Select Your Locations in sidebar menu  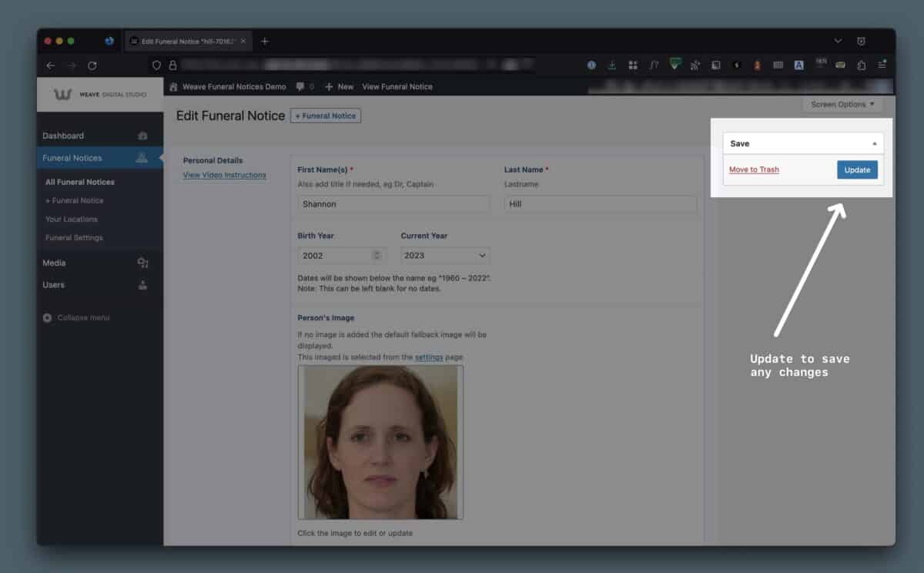click(71, 219)
